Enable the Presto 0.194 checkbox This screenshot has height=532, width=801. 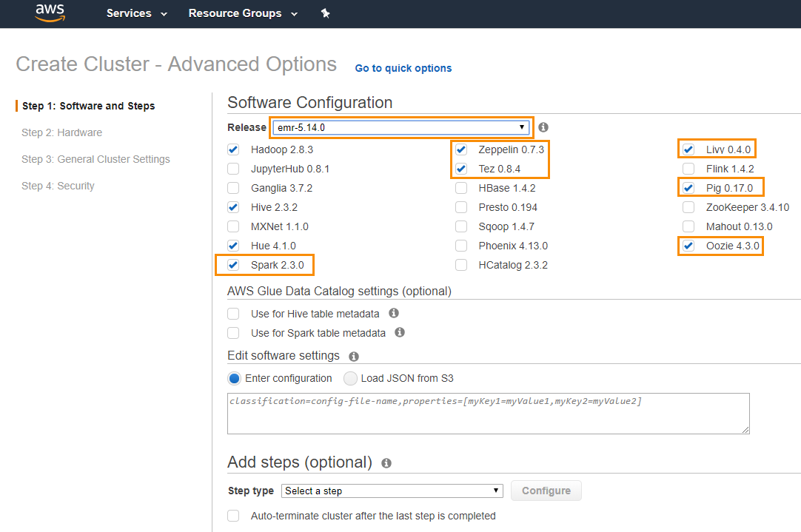[x=461, y=207]
